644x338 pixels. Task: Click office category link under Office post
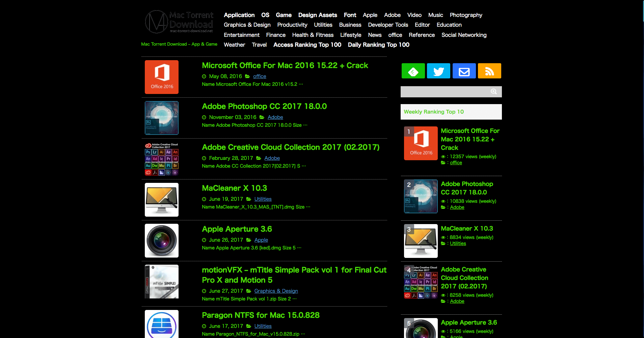pyautogui.click(x=260, y=76)
